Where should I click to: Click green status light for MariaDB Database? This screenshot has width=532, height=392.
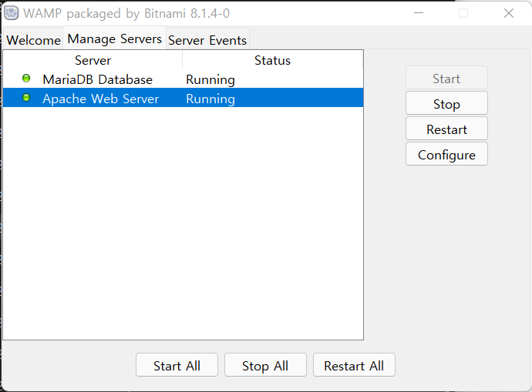(x=26, y=79)
